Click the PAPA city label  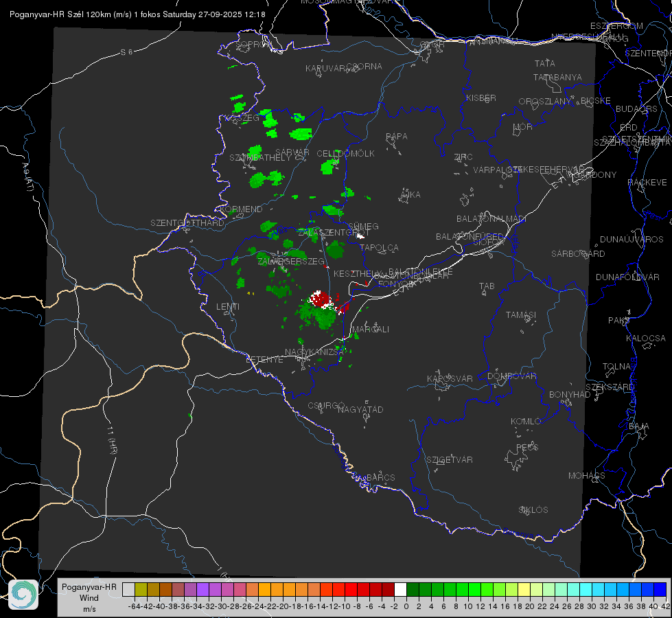397,137
